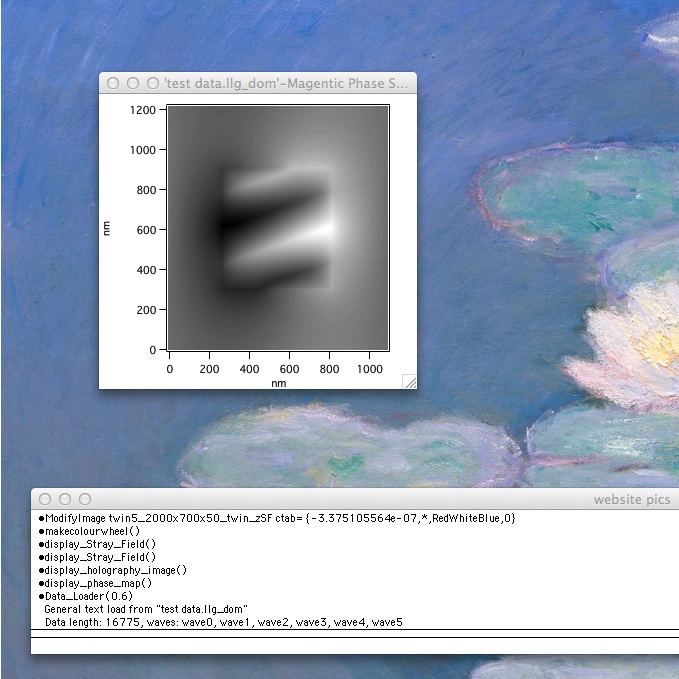Screen dimensions: 679x679
Task: Minimize the 'website pics' window
Action: tap(65, 498)
